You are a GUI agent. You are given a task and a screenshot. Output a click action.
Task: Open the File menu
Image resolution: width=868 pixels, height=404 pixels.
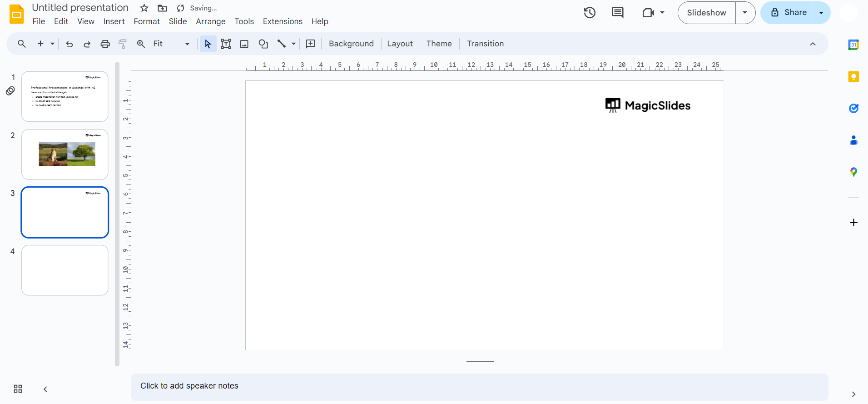pos(39,21)
